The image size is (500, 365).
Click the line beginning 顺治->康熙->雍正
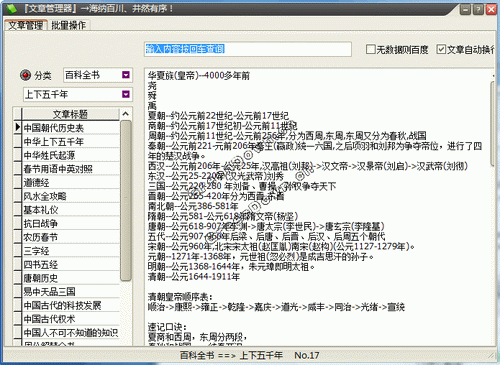pyautogui.click(x=276, y=307)
